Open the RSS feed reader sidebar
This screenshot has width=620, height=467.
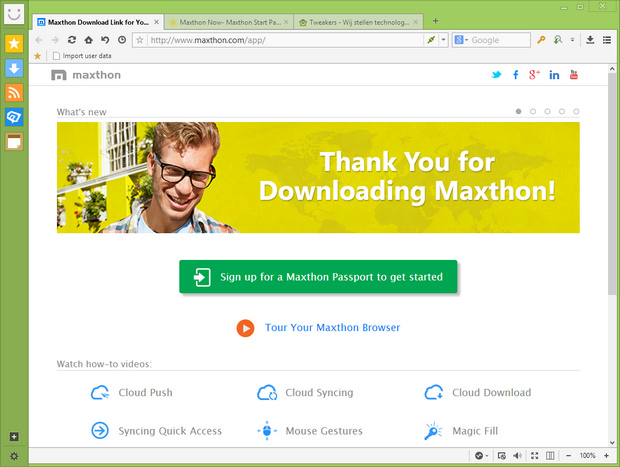14,93
